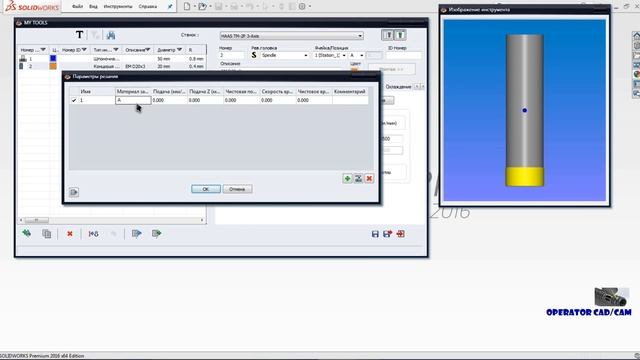Click the Номер input field showing 2
640x360 pixels.
click(x=231, y=55)
